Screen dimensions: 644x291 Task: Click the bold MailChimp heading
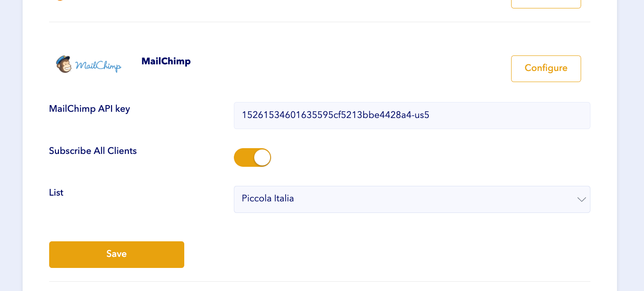[166, 61]
